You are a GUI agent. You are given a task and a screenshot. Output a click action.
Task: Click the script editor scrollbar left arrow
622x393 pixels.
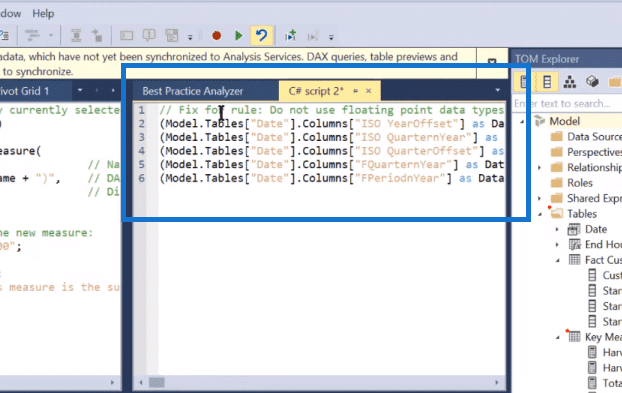point(141,383)
